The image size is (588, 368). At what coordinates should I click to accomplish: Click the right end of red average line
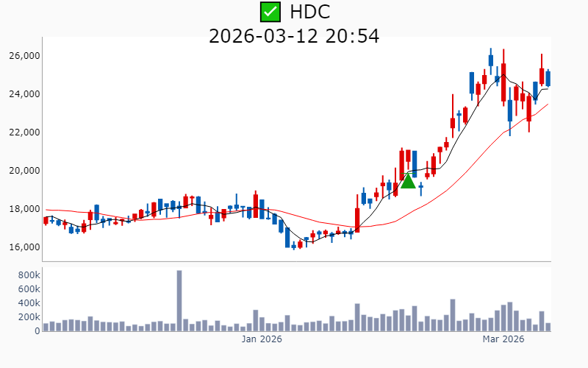pos(547,104)
